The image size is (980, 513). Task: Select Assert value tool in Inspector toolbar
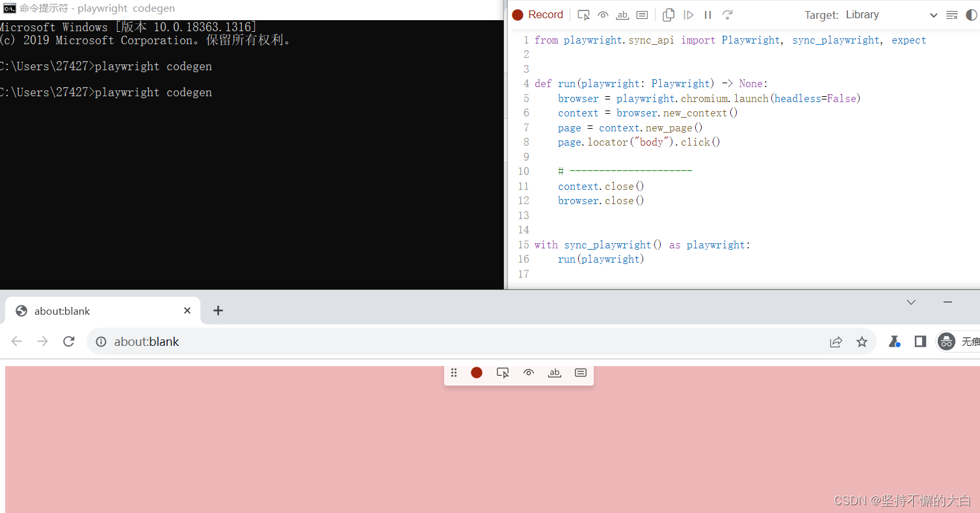[x=642, y=15]
